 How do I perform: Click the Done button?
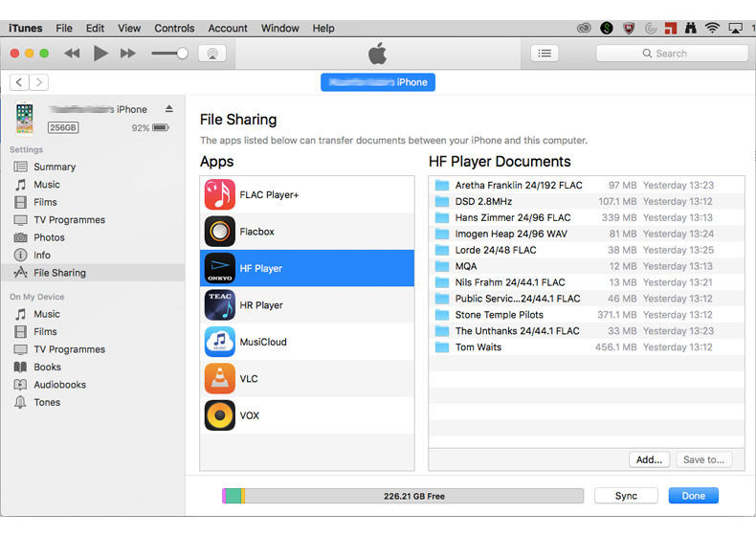(694, 496)
